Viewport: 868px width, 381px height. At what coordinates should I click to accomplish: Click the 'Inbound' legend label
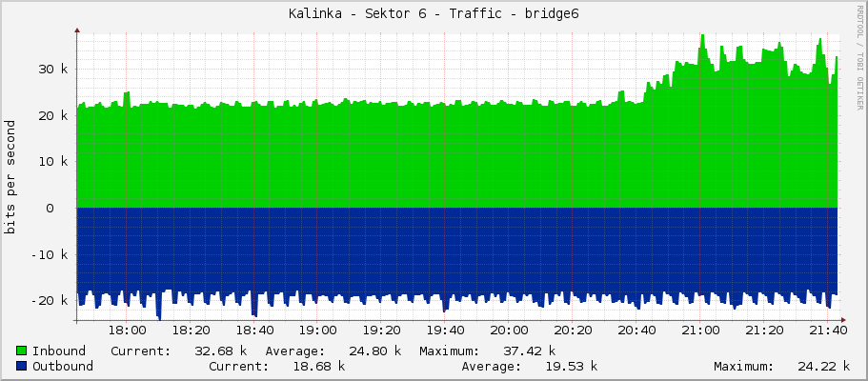[59, 351]
